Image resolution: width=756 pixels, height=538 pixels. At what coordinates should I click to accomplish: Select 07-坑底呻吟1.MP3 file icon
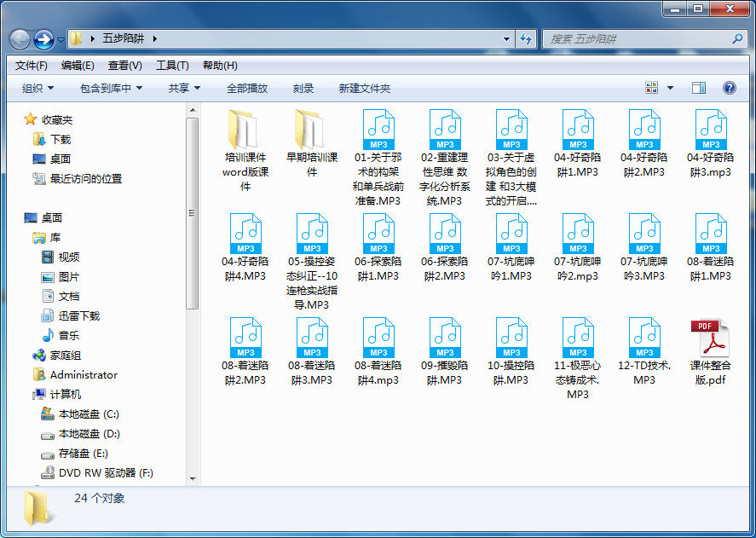pos(511,234)
